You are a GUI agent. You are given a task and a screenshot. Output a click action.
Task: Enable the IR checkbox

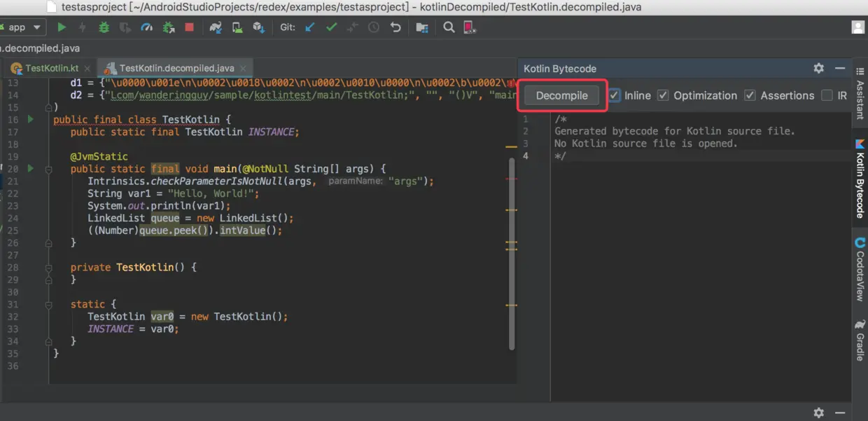[x=828, y=95]
